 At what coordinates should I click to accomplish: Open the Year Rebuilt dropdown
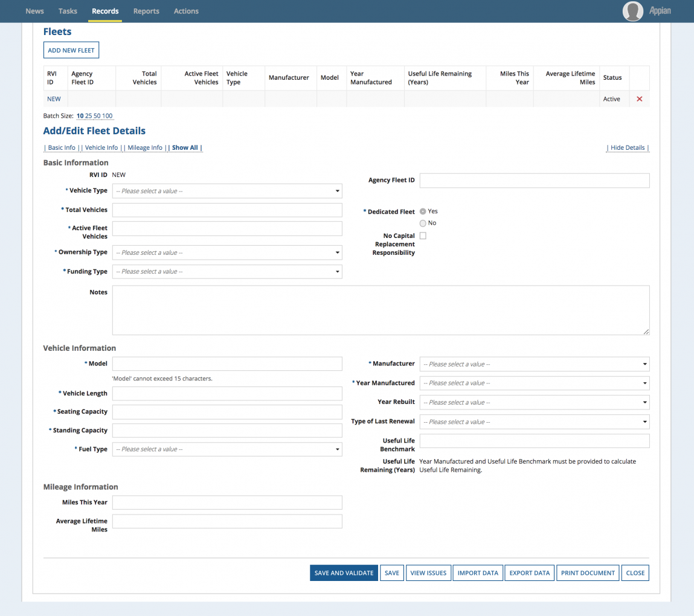[534, 402]
